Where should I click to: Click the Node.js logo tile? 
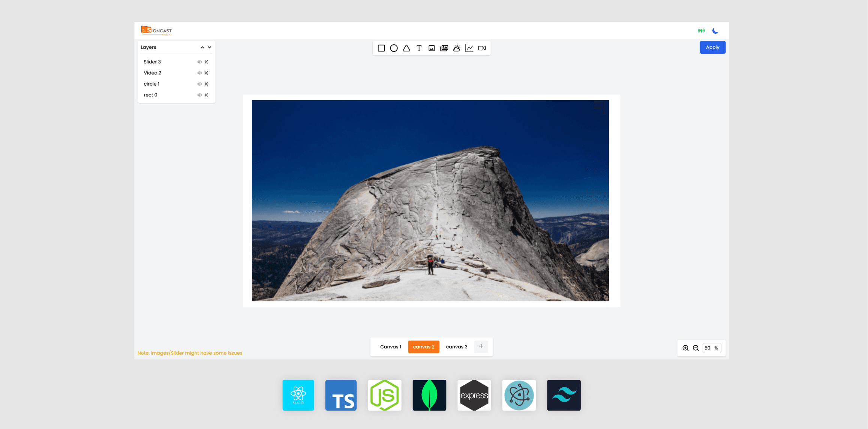coord(385,395)
